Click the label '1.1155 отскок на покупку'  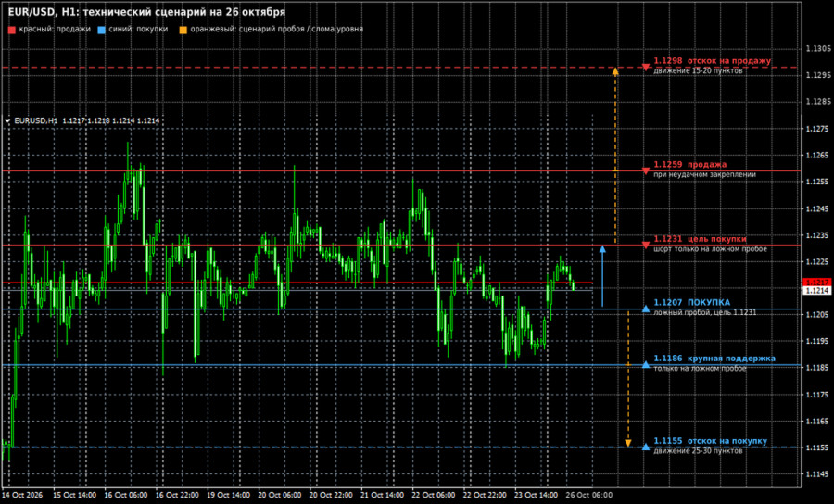711,441
